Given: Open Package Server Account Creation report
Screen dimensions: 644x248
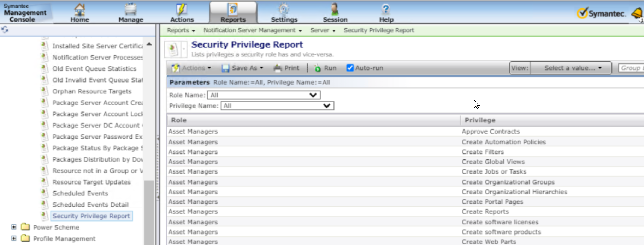Looking at the screenshot, I should tap(98, 103).
